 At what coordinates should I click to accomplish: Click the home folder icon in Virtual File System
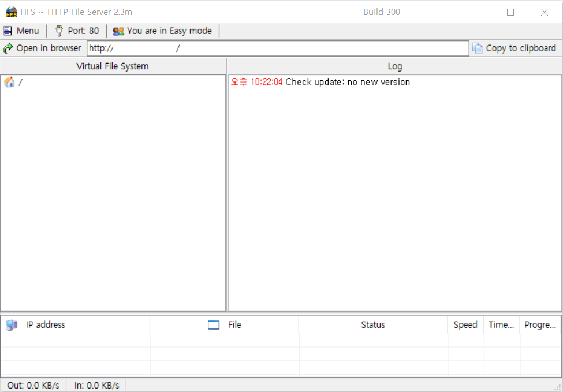[x=9, y=82]
